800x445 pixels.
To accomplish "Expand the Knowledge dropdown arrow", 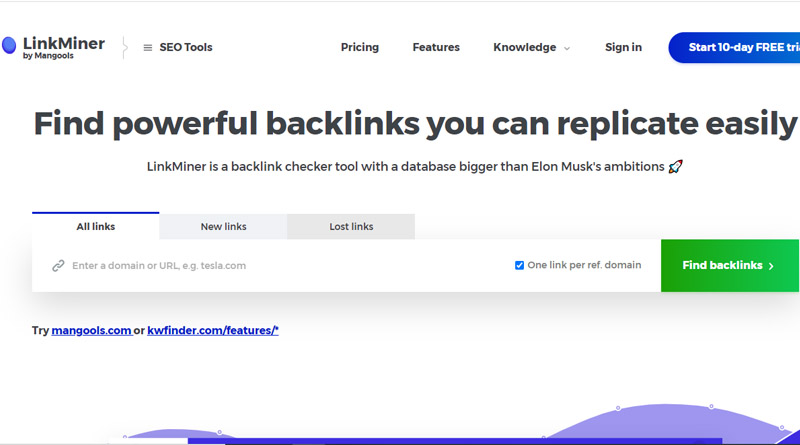I will tap(567, 48).
